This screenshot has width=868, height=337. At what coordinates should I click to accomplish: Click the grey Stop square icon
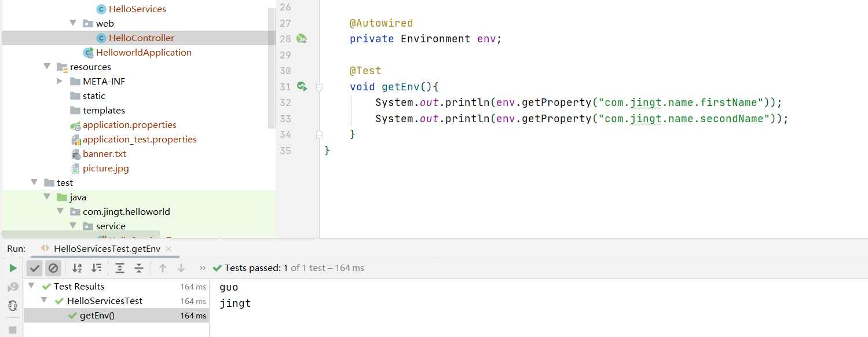(13, 330)
